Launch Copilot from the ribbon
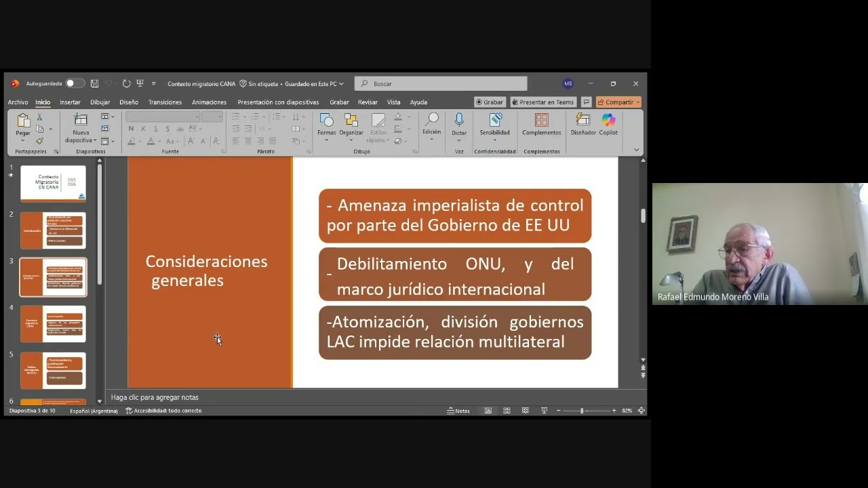 pyautogui.click(x=608, y=121)
